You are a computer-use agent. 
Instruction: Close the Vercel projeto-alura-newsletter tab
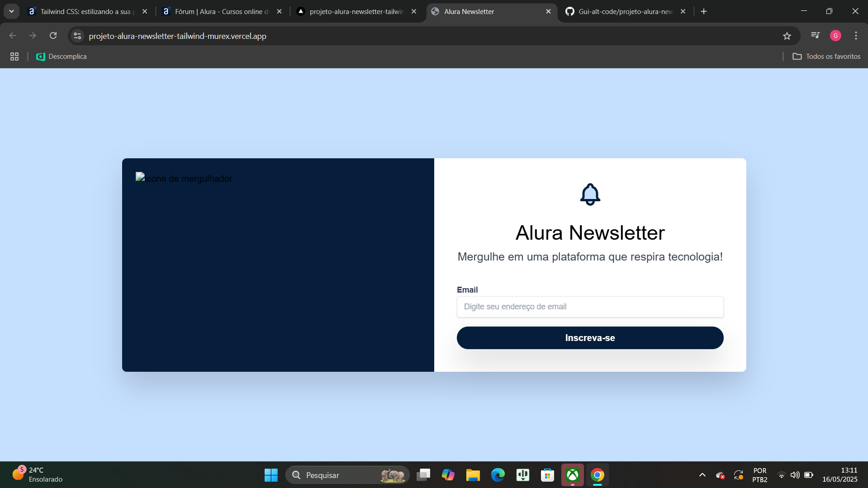[x=414, y=12]
